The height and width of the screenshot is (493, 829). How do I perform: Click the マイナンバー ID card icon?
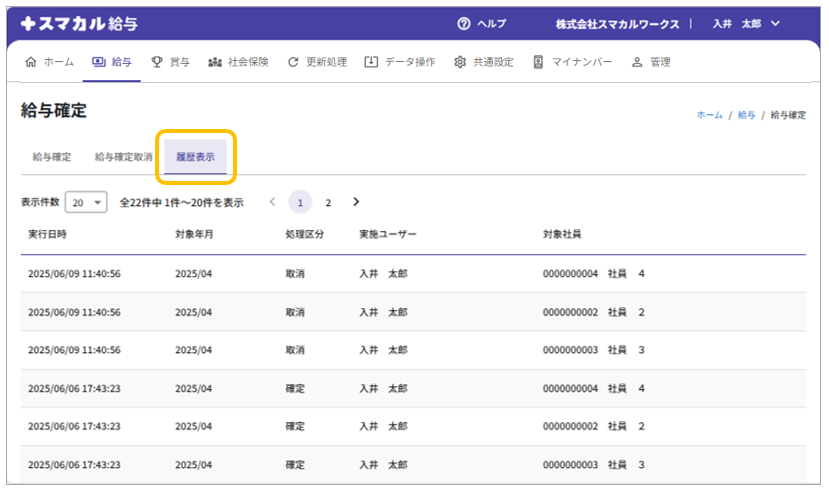[x=538, y=62]
